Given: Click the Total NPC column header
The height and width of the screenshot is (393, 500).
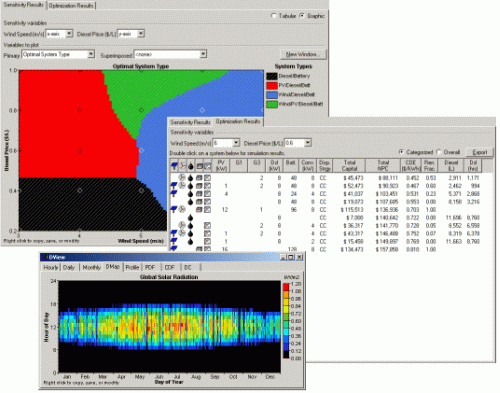Looking at the screenshot, I should [x=383, y=165].
